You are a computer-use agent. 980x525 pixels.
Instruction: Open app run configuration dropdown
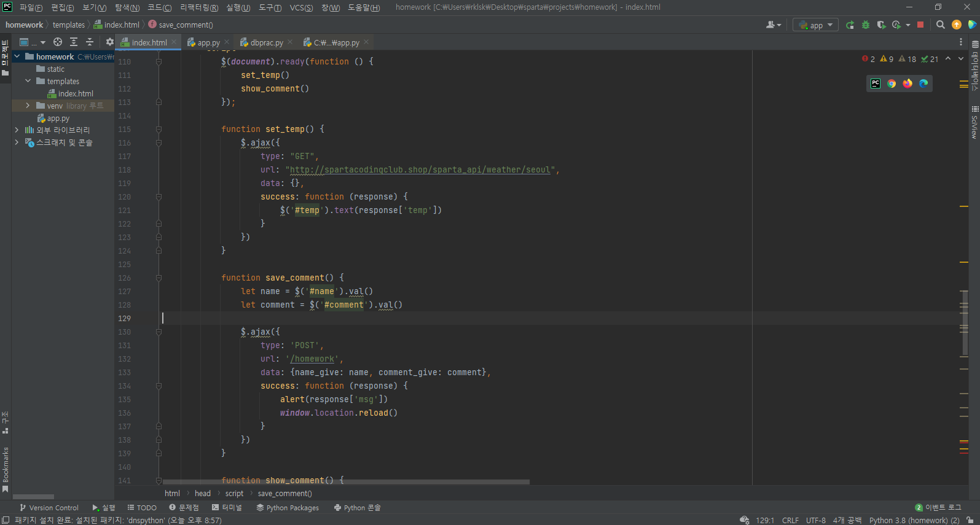click(815, 25)
